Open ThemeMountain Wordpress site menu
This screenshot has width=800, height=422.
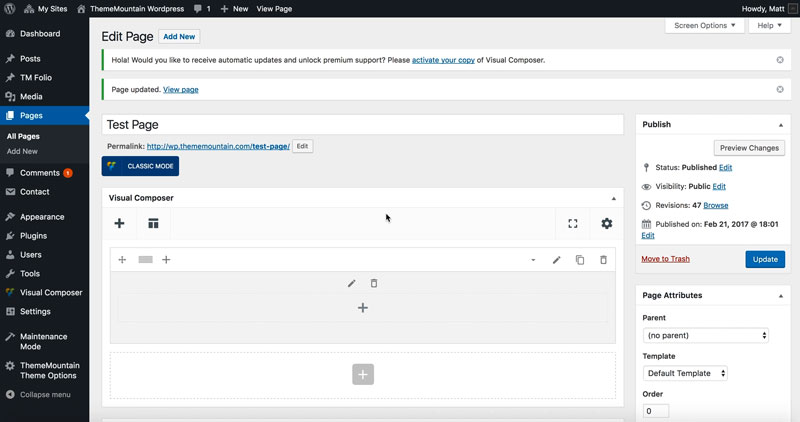(x=131, y=9)
